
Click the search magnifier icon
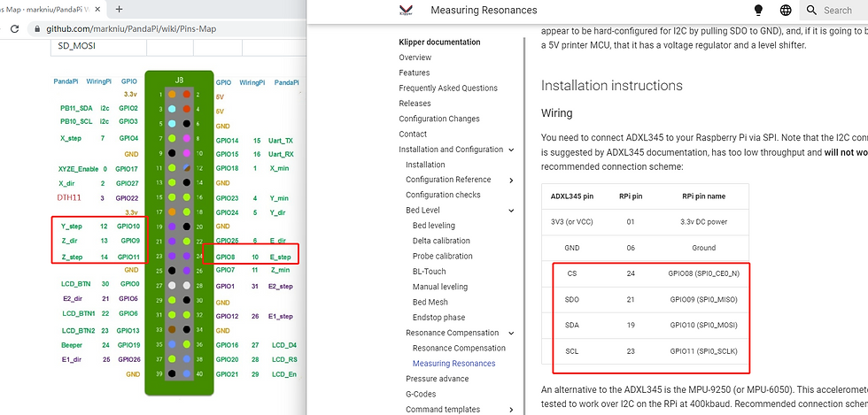pyautogui.click(x=811, y=11)
